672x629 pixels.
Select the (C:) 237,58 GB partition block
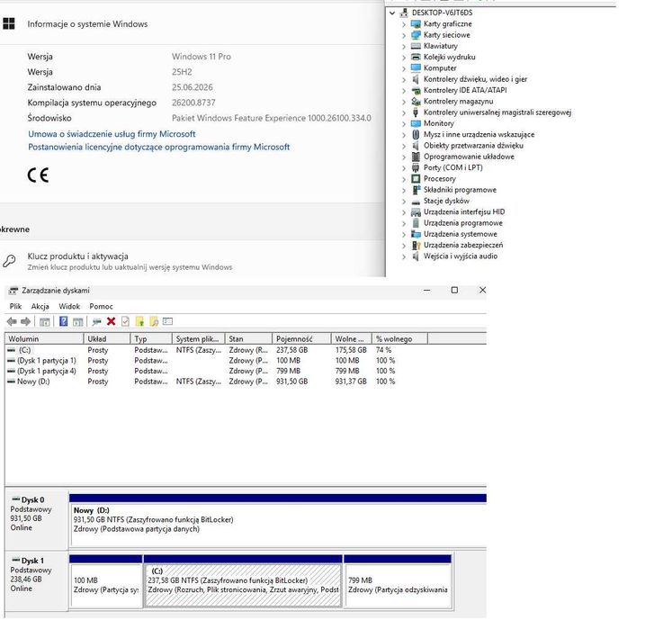[x=243, y=585]
